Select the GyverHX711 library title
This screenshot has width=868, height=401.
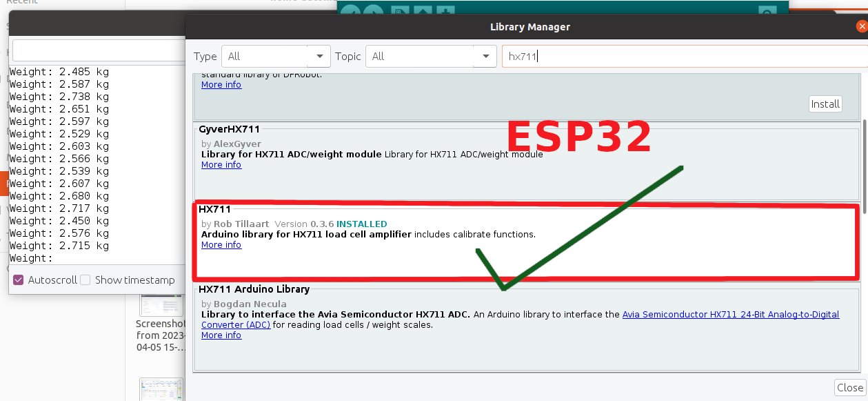(x=228, y=129)
